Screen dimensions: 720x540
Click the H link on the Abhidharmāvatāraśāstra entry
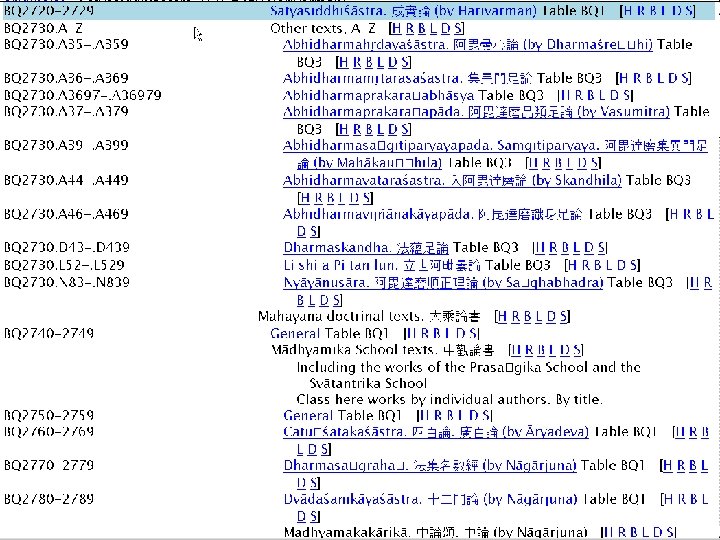tap(306, 198)
